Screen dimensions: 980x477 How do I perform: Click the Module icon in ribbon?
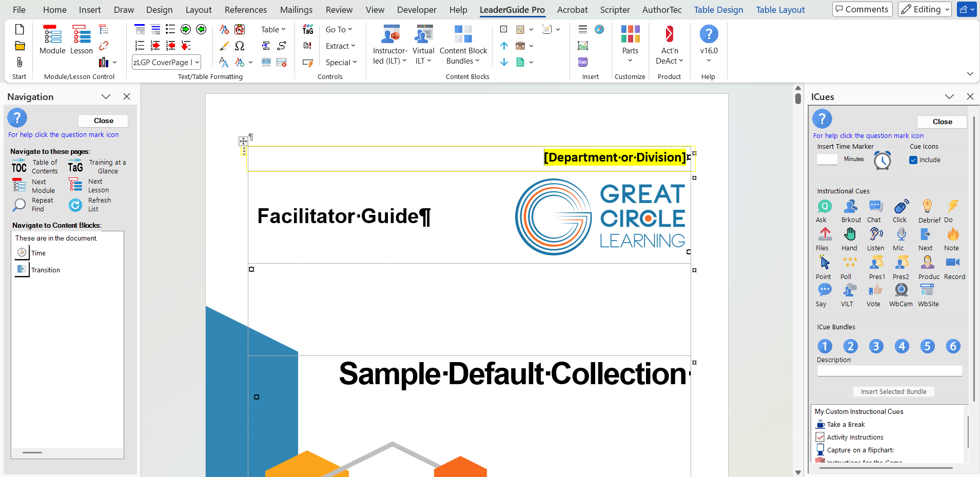[x=52, y=40]
